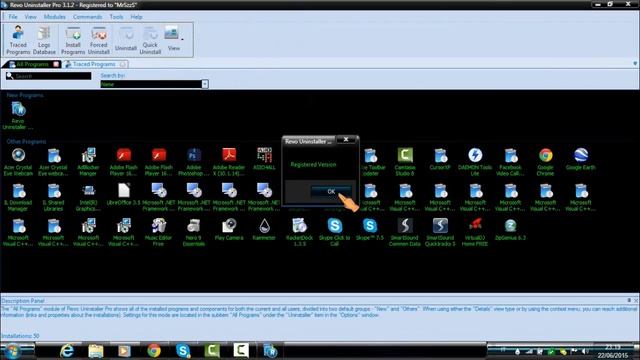Image resolution: width=640 pixels, height=360 pixels.
Task: Select the IL Download Manager program
Action: (x=18, y=197)
